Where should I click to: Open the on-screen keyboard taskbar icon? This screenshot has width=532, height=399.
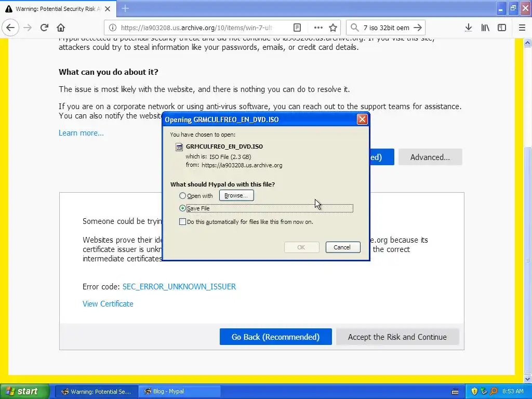[x=455, y=392]
